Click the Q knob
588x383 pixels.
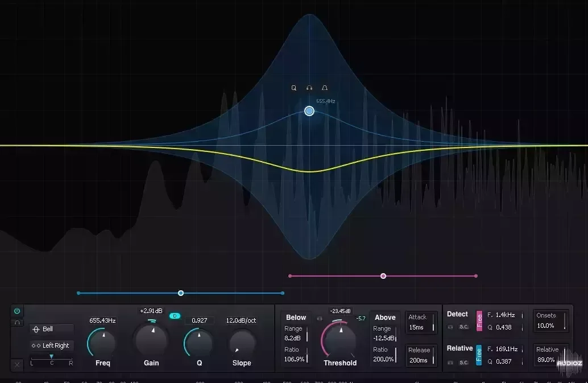coord(199,342)
